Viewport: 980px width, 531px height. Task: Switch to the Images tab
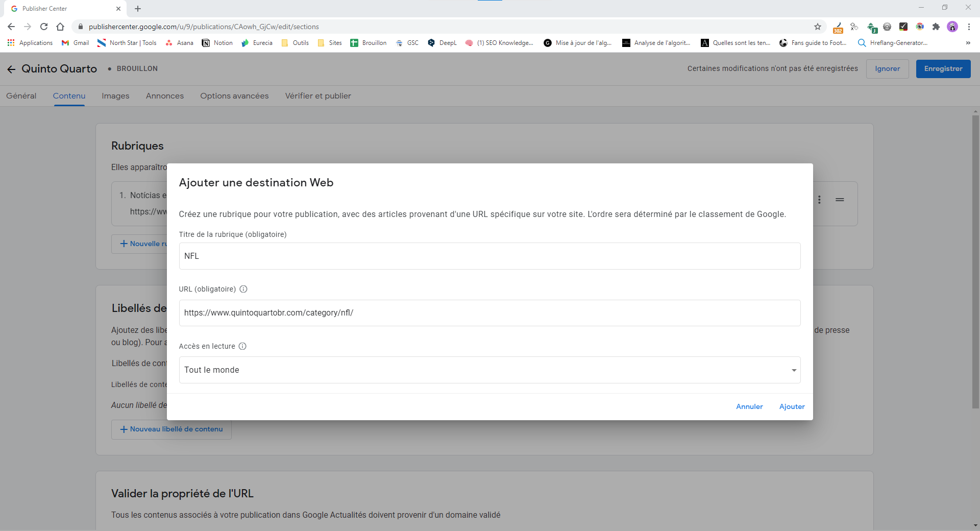(115, 96)
